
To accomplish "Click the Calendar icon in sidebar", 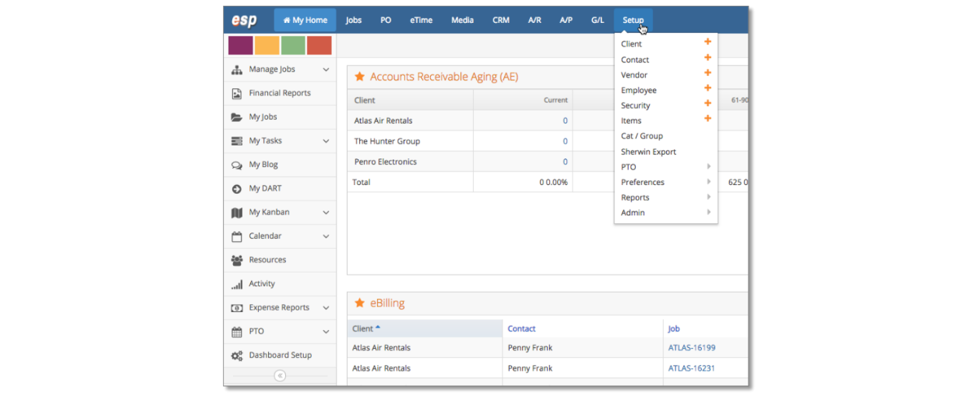I will 237,236.
